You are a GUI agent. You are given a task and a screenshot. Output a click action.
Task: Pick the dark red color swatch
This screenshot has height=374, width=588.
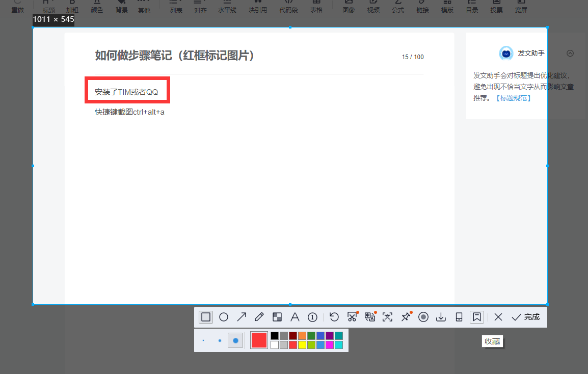point(293,336)
